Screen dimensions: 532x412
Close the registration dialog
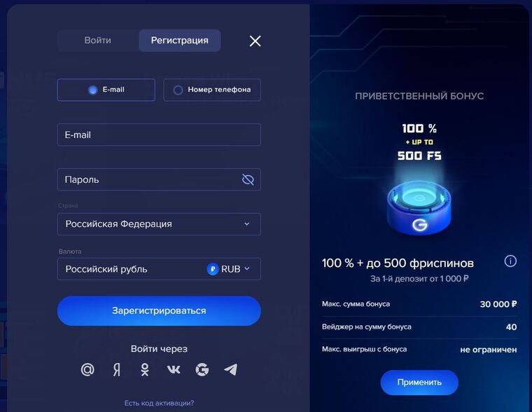click(255, 41)
